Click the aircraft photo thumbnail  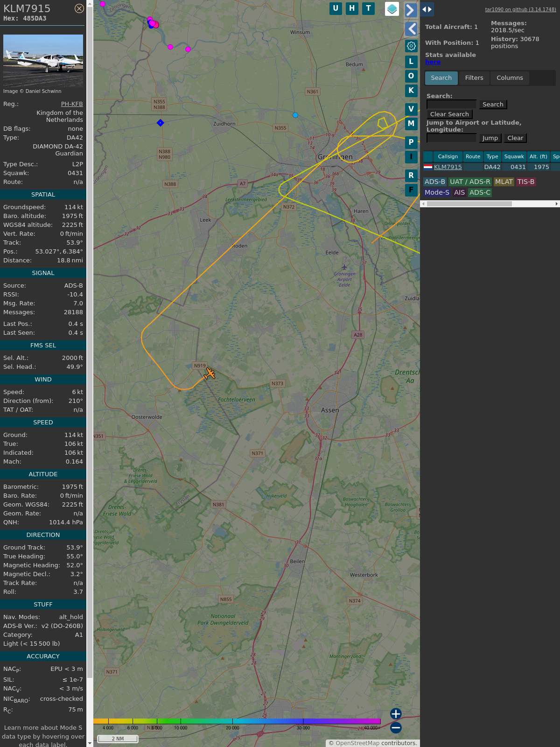point(43,60)
